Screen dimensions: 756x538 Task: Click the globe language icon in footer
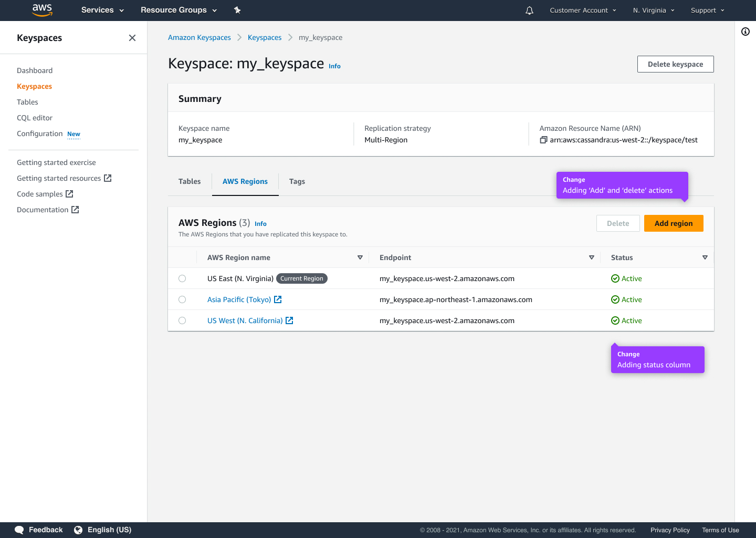(78, 530)
